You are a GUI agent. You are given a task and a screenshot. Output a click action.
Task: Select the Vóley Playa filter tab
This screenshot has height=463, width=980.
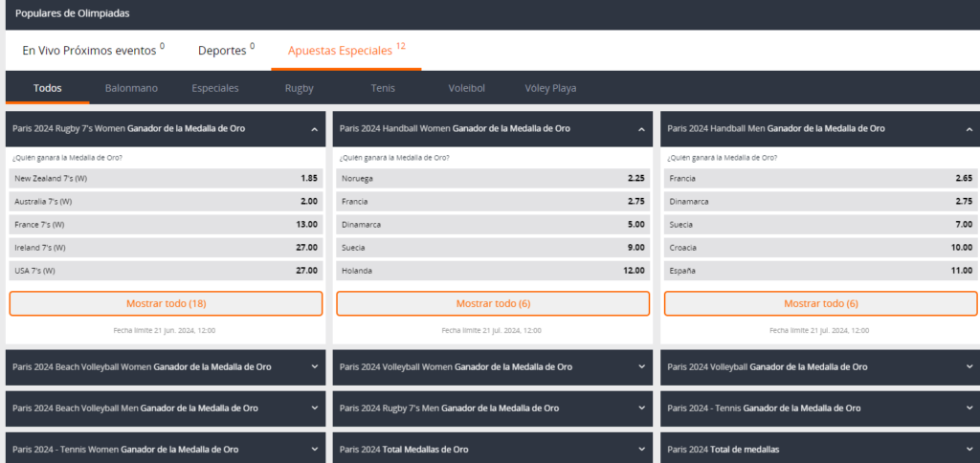(550, 88)
